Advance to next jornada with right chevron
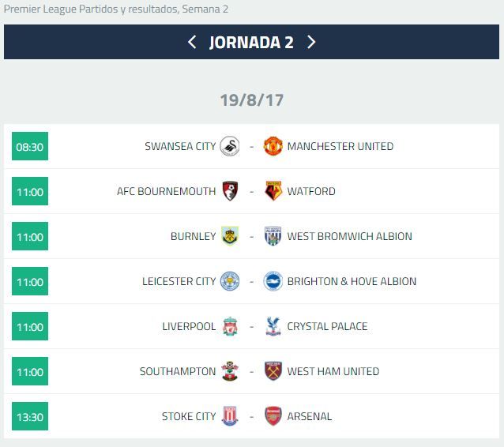The width and height of the screenshot is (504, 447). (x=311, y=42)
